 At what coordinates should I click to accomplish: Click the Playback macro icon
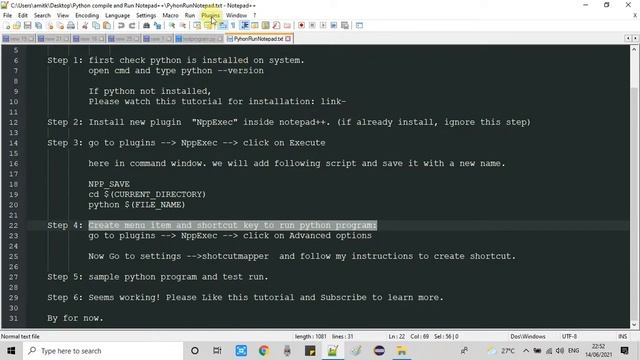pos(323,25)
